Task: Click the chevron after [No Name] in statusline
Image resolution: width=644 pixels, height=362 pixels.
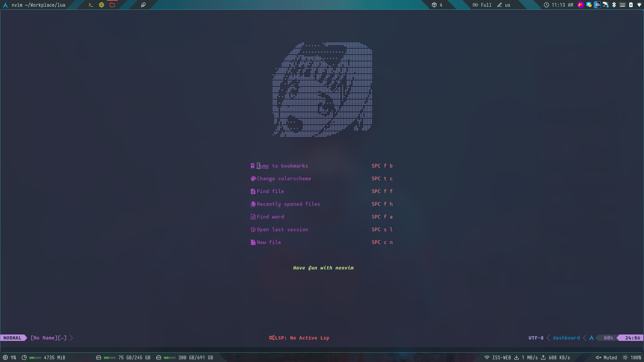Action: tap(71, 338)
